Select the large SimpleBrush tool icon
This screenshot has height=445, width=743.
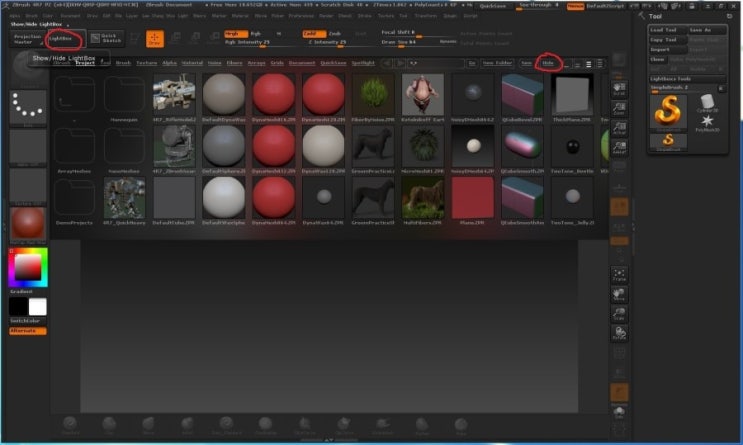pyautogui.click(x=668, y=113)
